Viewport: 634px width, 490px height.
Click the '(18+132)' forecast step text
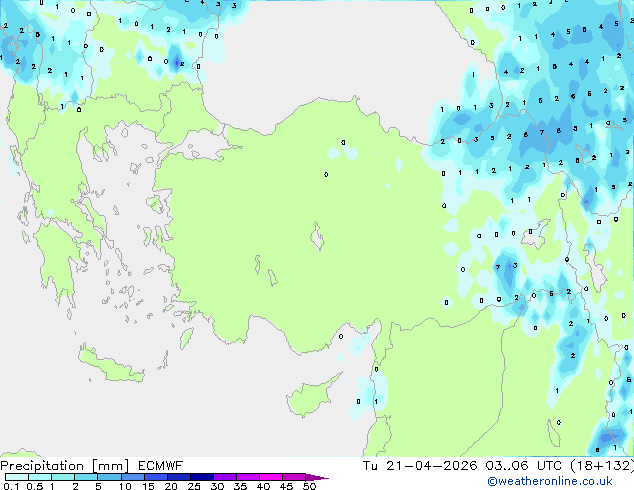602,466
